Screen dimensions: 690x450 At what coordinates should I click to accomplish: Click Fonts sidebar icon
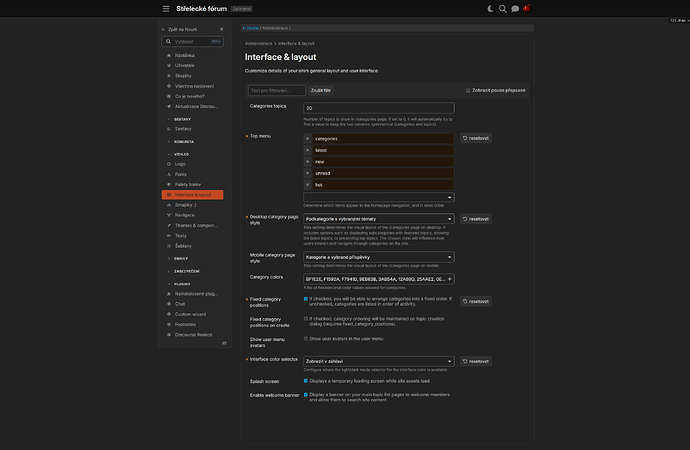pyautogui.click(x=169, y=174)
